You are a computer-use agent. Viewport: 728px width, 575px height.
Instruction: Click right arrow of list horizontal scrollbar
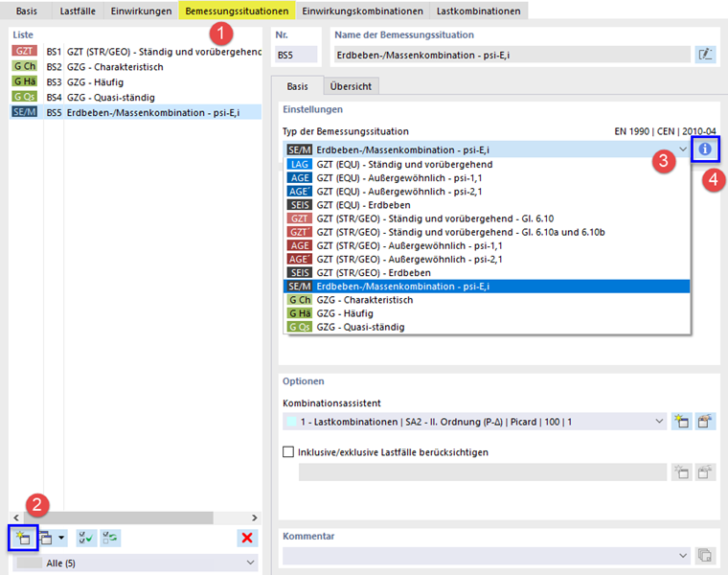255,517
